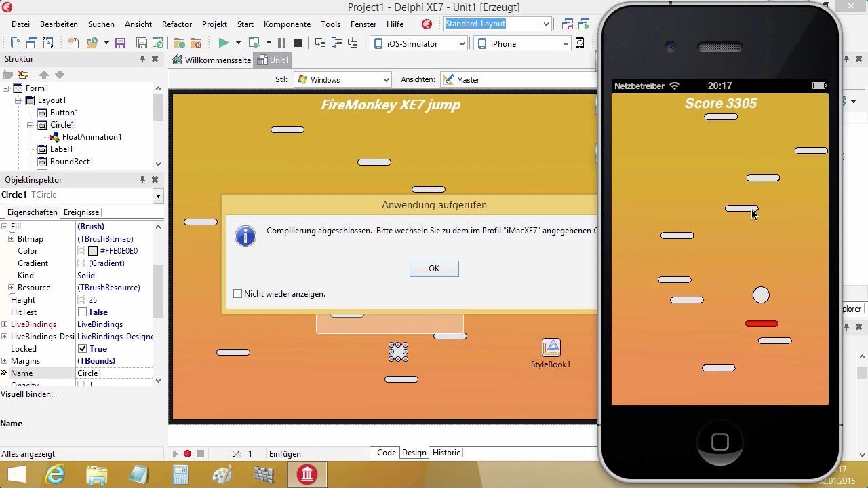Select the StyleBook1 component icon
Viewport: 868px width, 488px height.
(551, 348)
